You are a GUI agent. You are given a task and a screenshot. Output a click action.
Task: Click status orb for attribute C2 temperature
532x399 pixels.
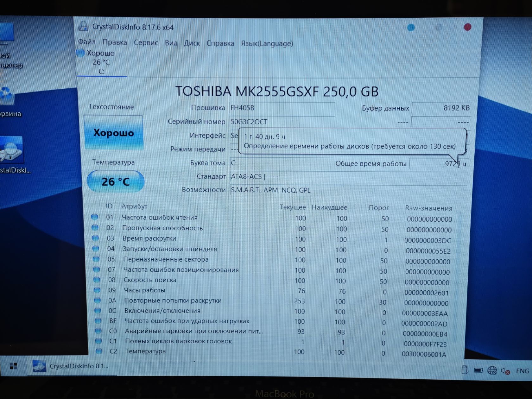tap(99, 351)
